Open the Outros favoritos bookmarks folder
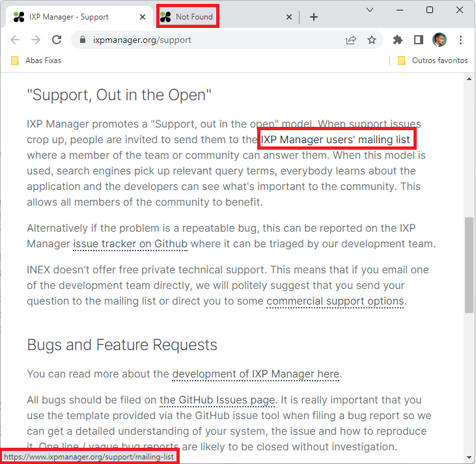The image size is (476, 464). point(432,61)
